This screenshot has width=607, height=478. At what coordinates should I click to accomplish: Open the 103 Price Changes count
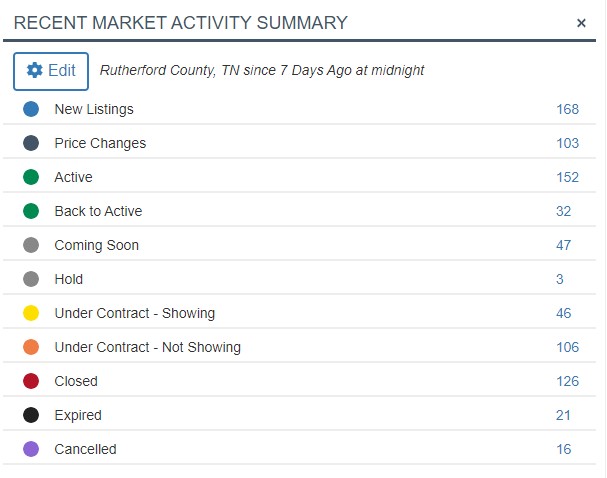568,143
